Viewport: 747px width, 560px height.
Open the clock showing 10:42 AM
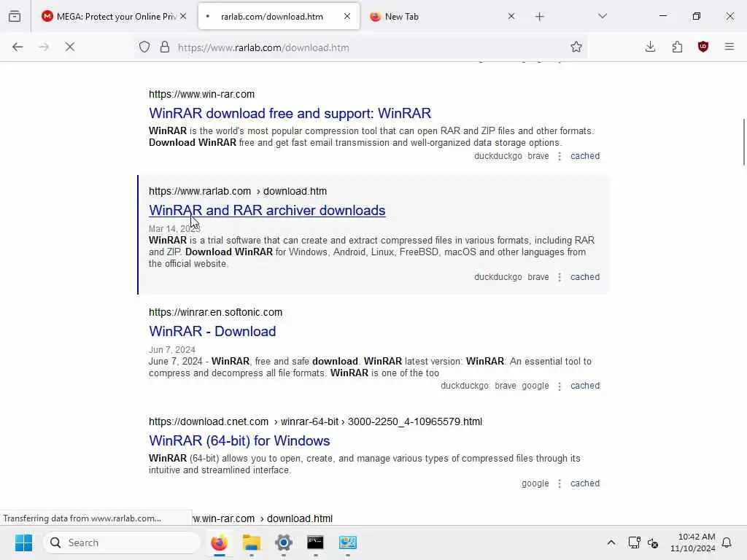tap(693, 542)
